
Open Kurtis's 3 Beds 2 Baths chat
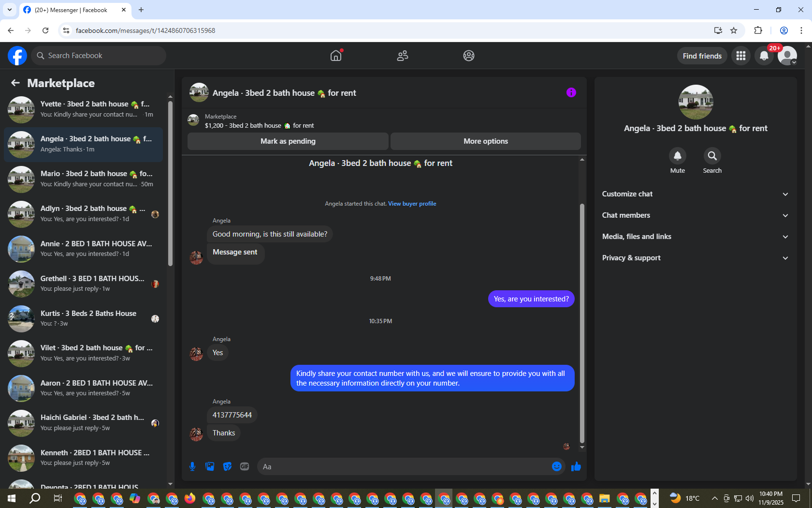point(84,318)
